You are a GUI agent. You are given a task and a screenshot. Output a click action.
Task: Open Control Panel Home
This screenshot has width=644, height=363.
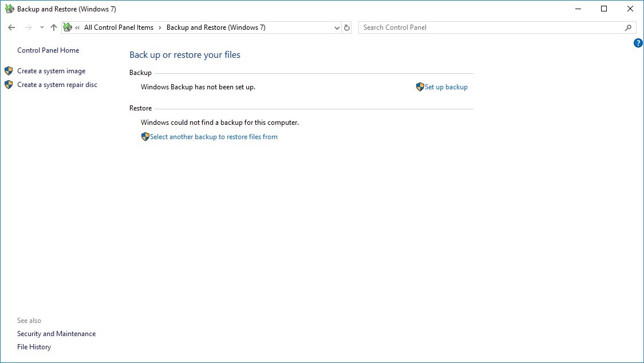[x=48, y=50]
